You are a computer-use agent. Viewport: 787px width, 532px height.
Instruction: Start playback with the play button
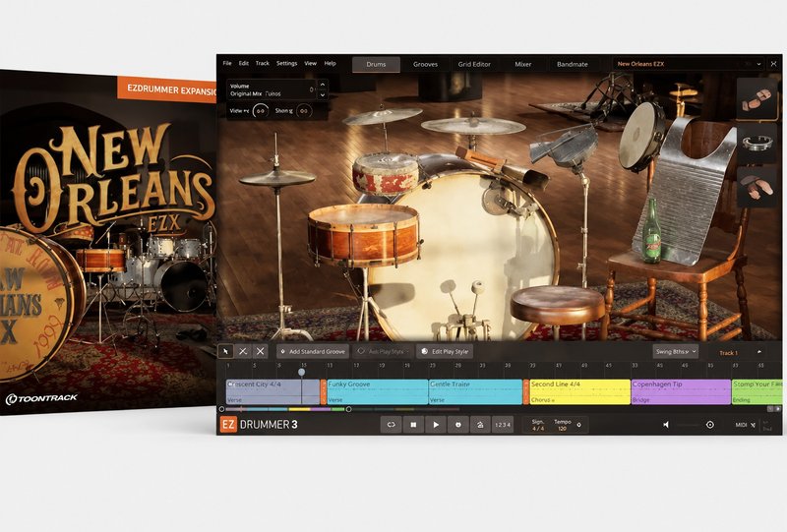436,425
